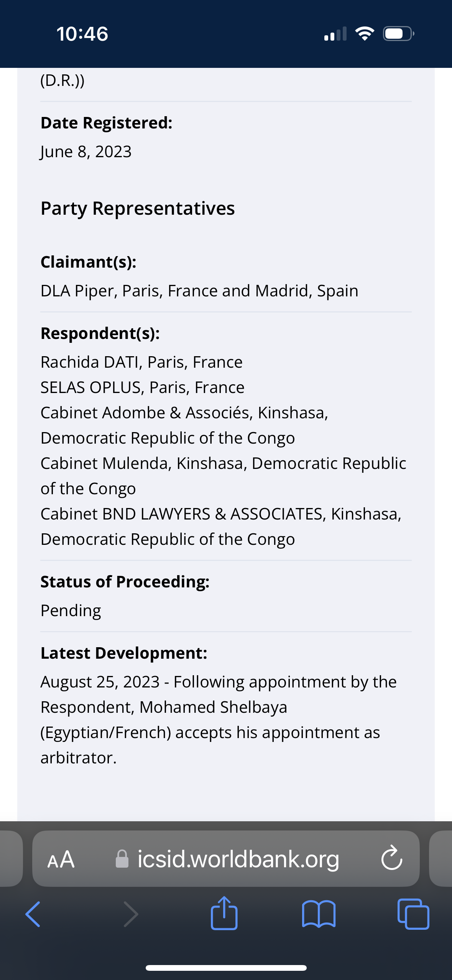Viewport: 452px width, 980px height.
Task: Tap the padlock icon in address bar
Action: click(x=122, y=859)
